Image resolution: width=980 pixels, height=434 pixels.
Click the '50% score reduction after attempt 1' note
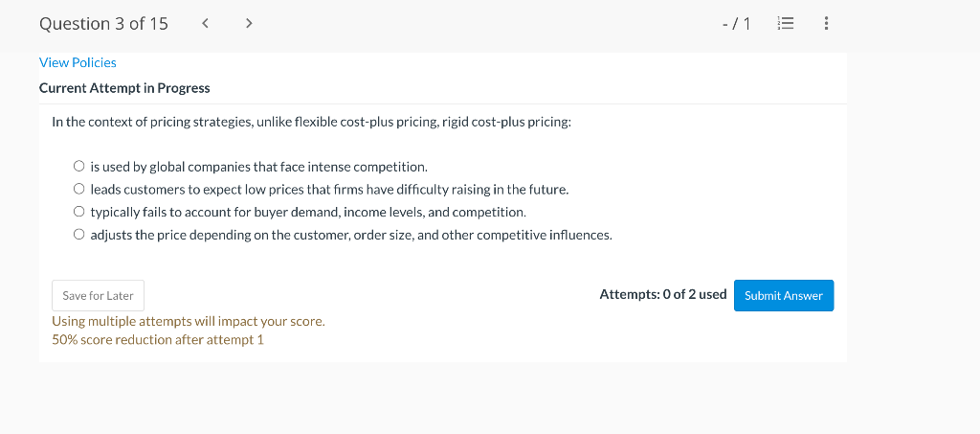(157, 339)
